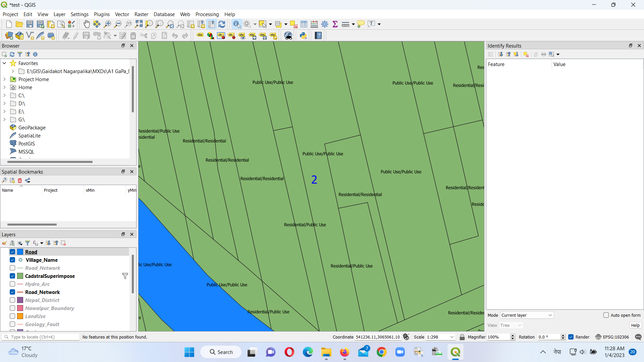
Task: Enable the Nepal_District layer checkbox
Action: click(12, 300)
